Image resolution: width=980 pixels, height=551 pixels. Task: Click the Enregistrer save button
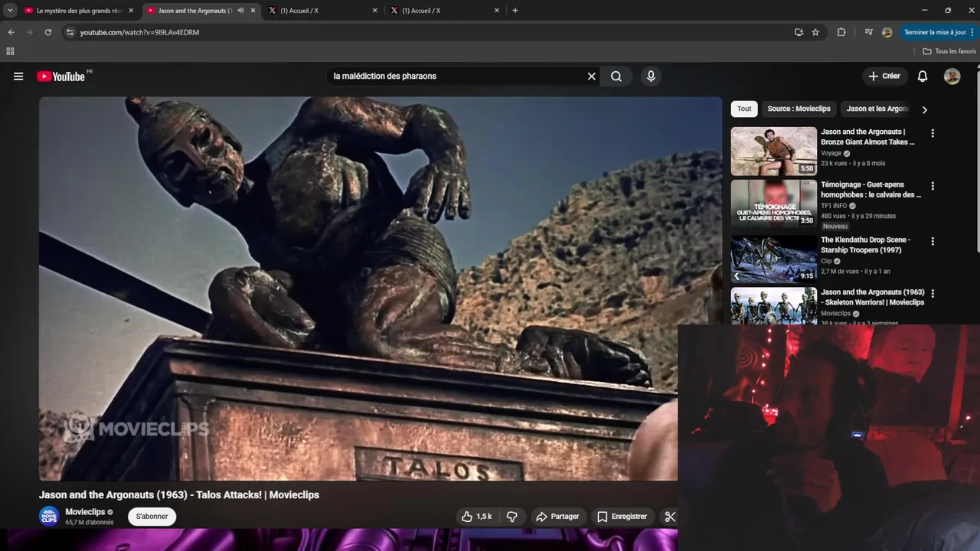tap(622, 517)
